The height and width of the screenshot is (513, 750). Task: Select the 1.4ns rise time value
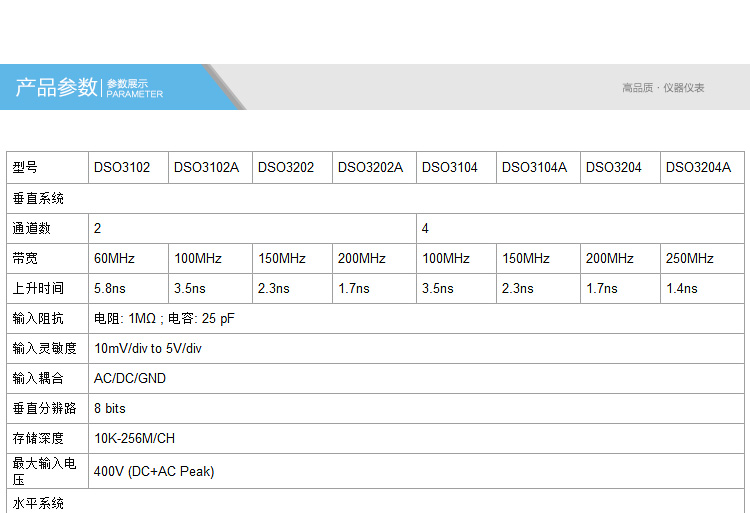(x=682, y=289)
